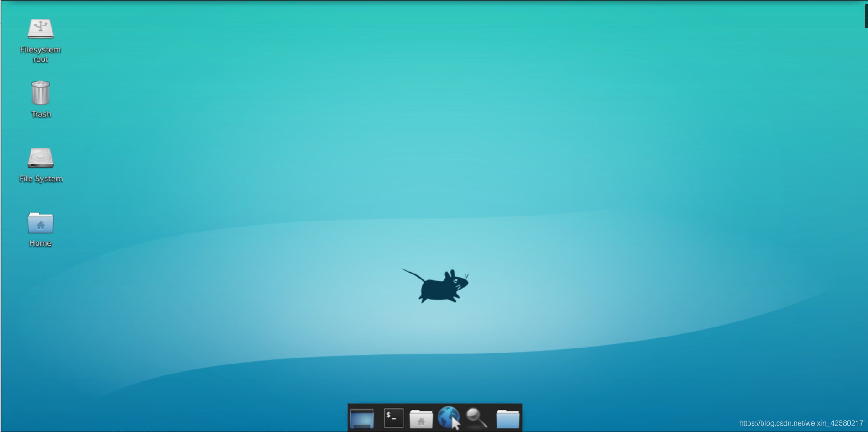Launch the Terminal emulator from dock
This screenshot has height=432, width=868.
click(393, 418)
